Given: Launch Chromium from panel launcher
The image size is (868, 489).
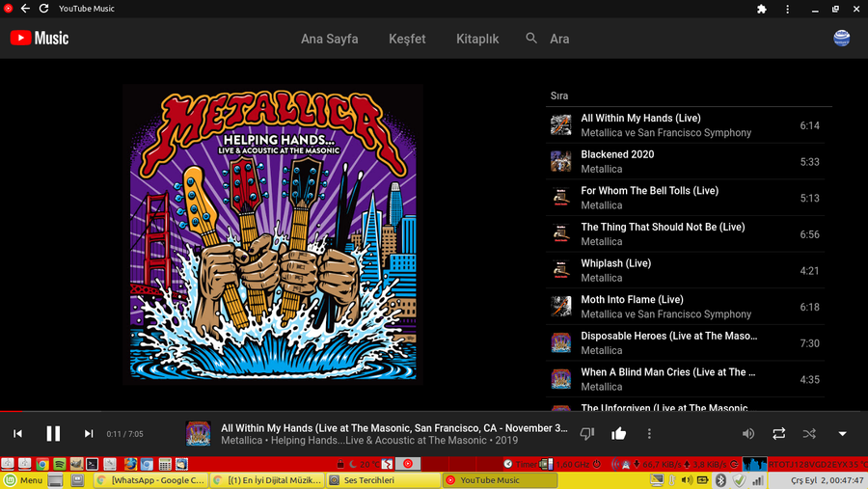Looking at the screenshot, I should pos(147,464).
